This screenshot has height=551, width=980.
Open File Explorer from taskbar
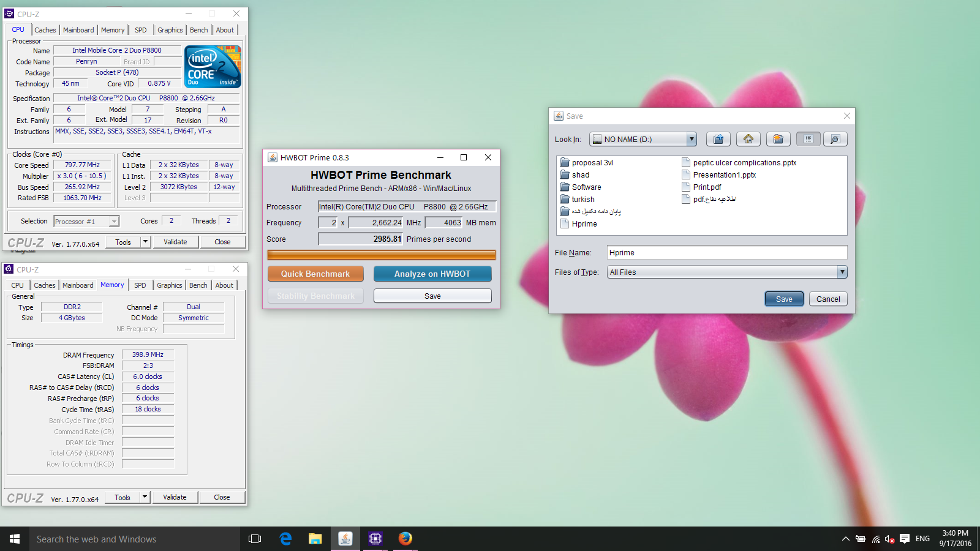pyautogui.click(x=315, y=539)
